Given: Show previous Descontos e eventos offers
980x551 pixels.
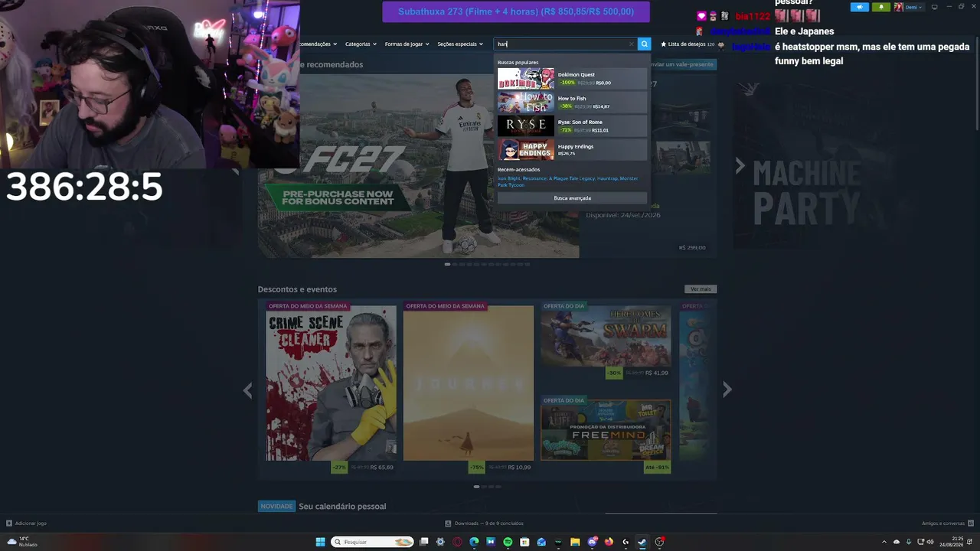Looking at the screenshot, I should click(x=247, y=390).
